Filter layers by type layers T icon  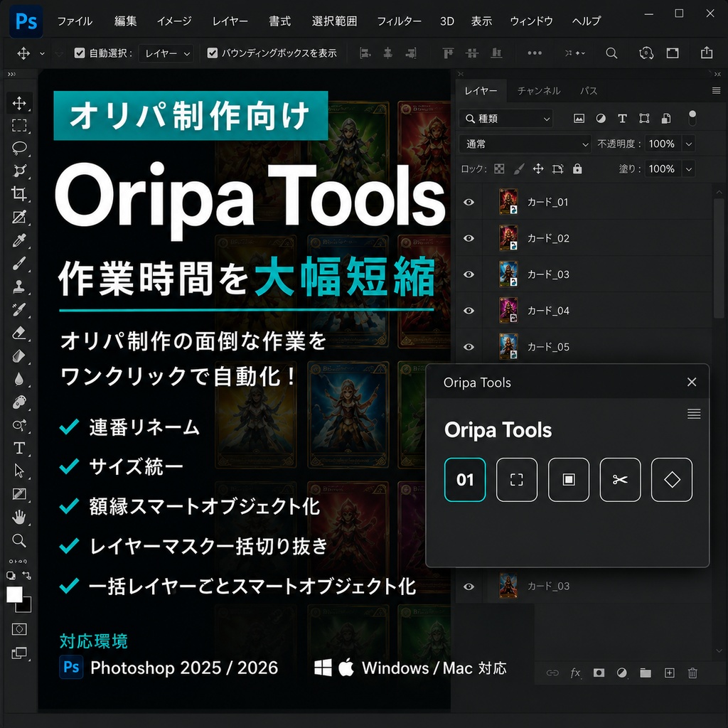pos(622,119)
